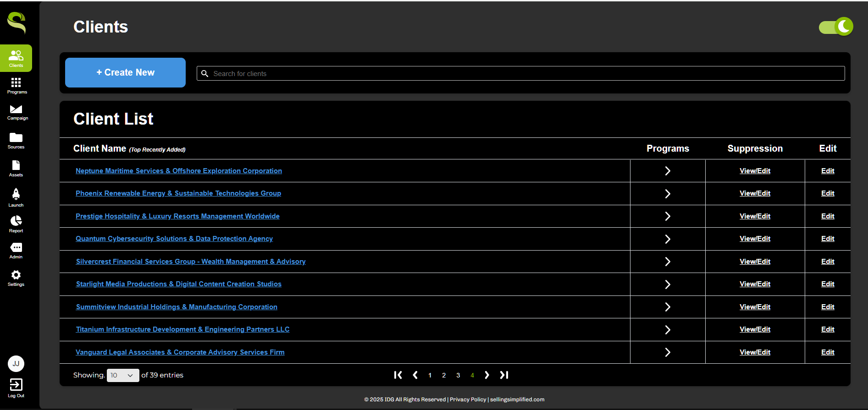The height and width of the screenshot is (410, 868).
Task: Open Starlight Media Productions client link
Action: (x=178, y=284)
